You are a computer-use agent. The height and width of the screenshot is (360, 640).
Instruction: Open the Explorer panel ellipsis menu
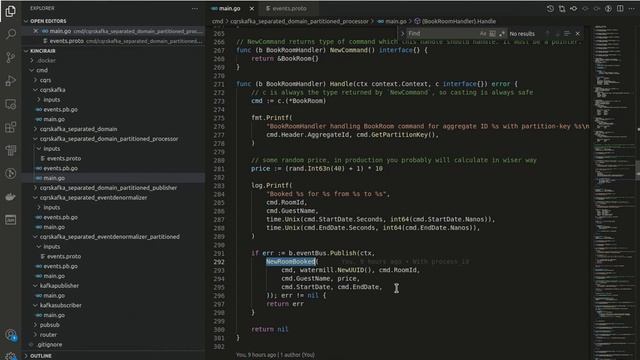click(195, 9)
